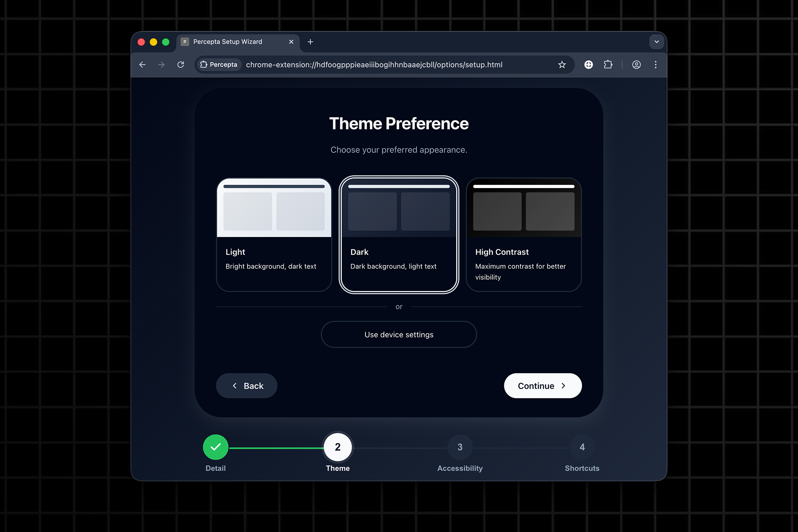Click the Percepta site info chip
The width and height of the screenshot is (798, 532).
coord(219,65)
